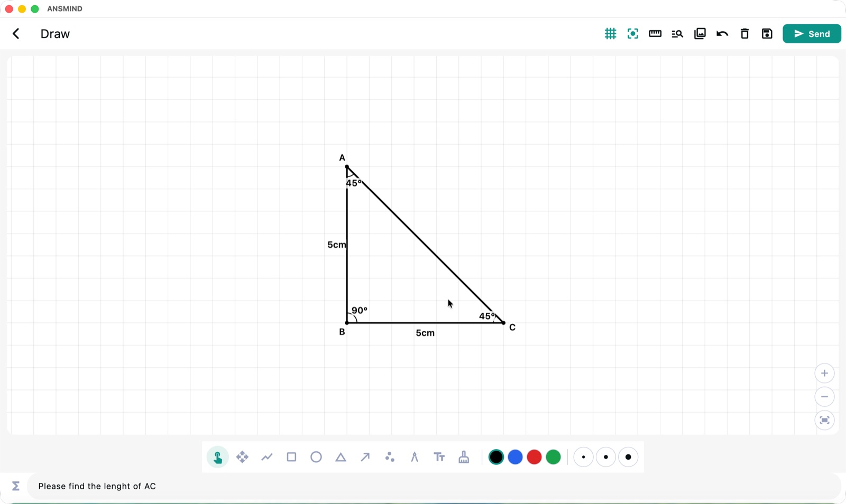Insert an image using gallery icon
Viewport: 846px width, 504px height.
click(700, 34)
